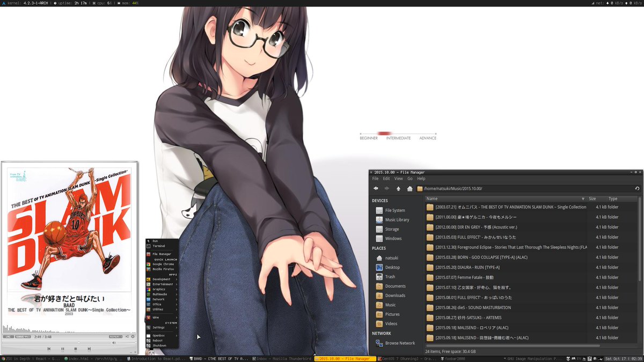The image size is (644, 362).
Task: Select dieS - SOUND MASTURBATION folder
Action: (531, 308)
